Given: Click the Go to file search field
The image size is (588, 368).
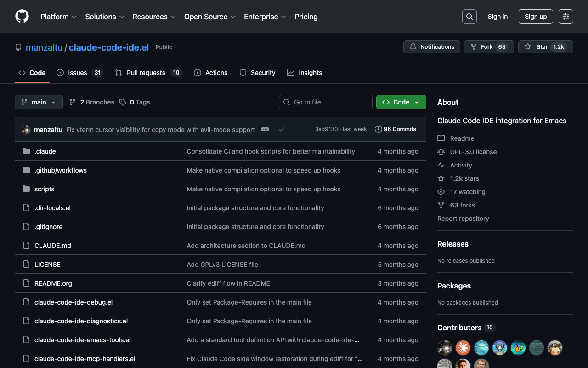Looking at the screenshot, I should click(326, 102).
